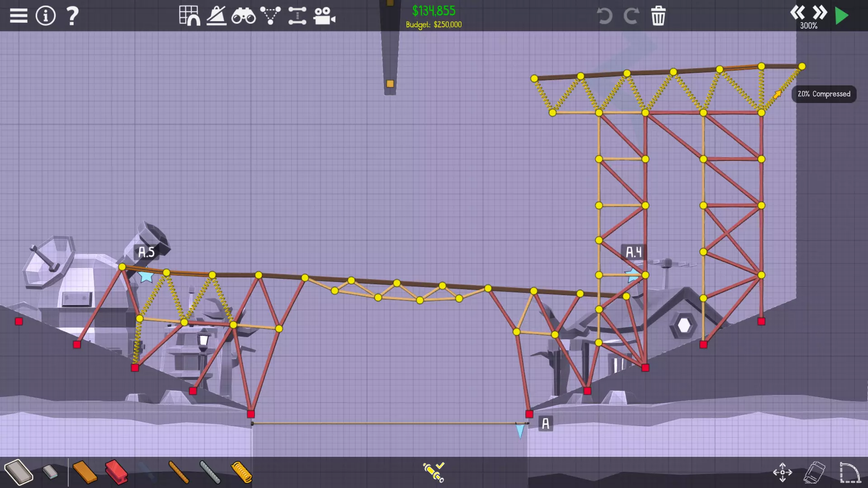Toggle the triangle tracing tool
The height and width of the screenshot is (488, 868).
click(270, 16)
